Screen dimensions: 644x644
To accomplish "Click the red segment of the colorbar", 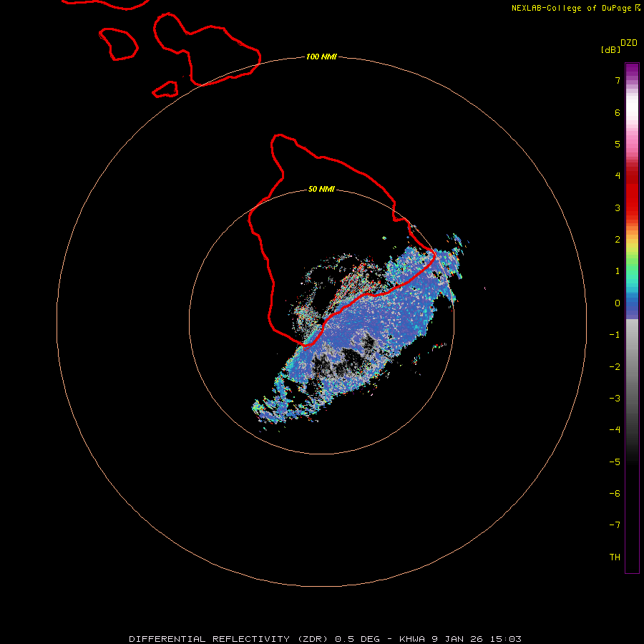I will [x=632, y=191].
